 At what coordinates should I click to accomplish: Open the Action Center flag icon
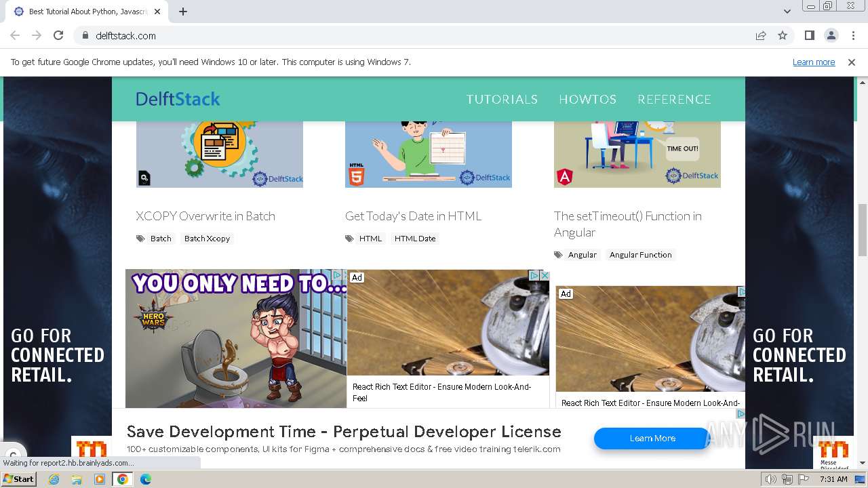click(804, 479)
